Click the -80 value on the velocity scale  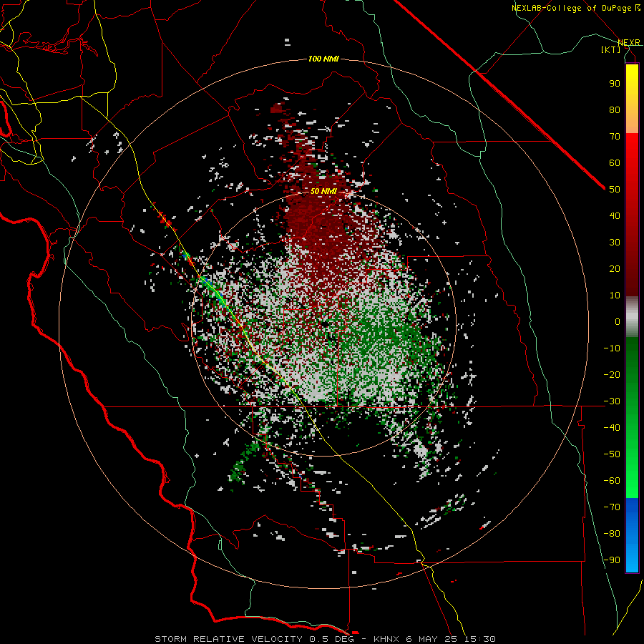point(612,534)
